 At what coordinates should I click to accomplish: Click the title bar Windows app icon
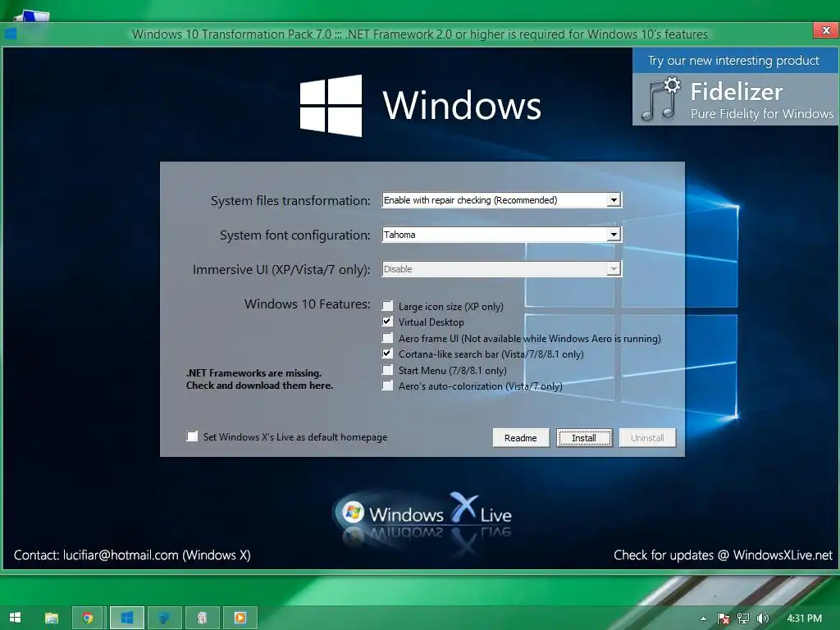click(11, 34)
